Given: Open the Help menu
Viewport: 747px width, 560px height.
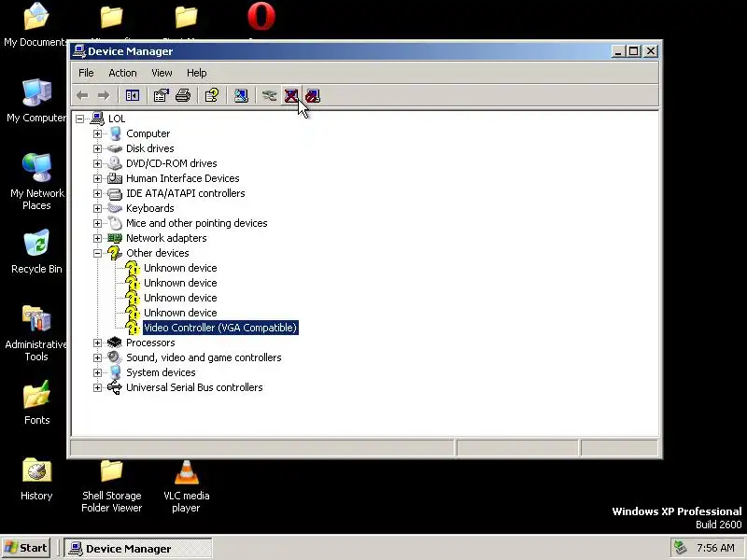Looking at the screenshot, I should click(x=196, y=73).
